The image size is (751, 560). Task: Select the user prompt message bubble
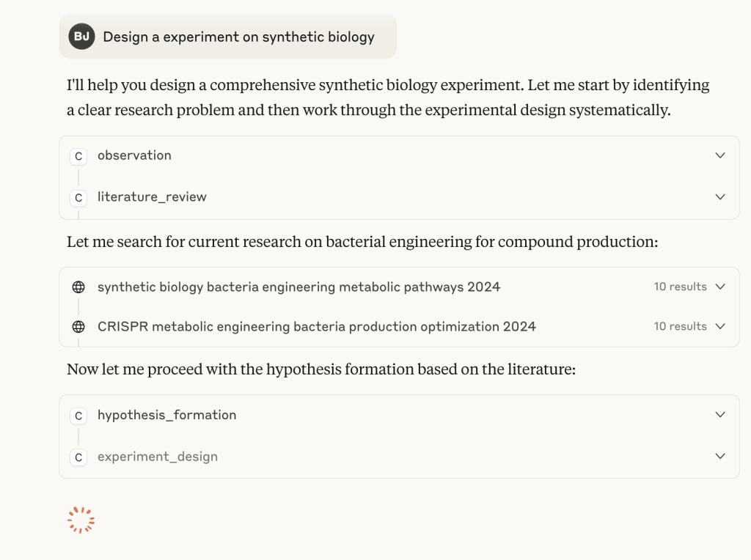point(228,37)
